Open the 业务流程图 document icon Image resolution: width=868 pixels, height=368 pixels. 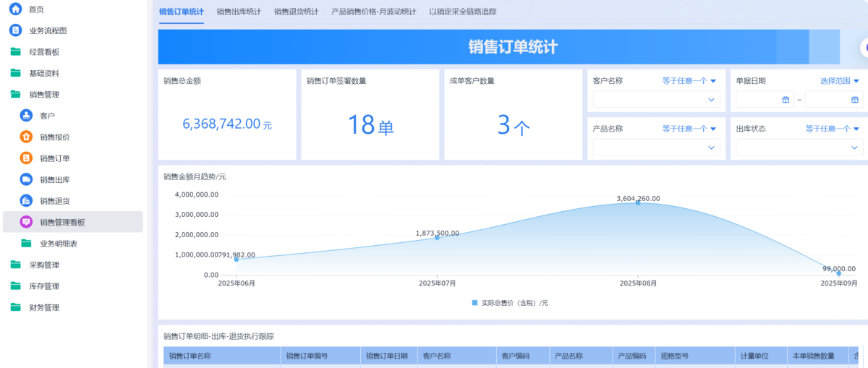15,30
